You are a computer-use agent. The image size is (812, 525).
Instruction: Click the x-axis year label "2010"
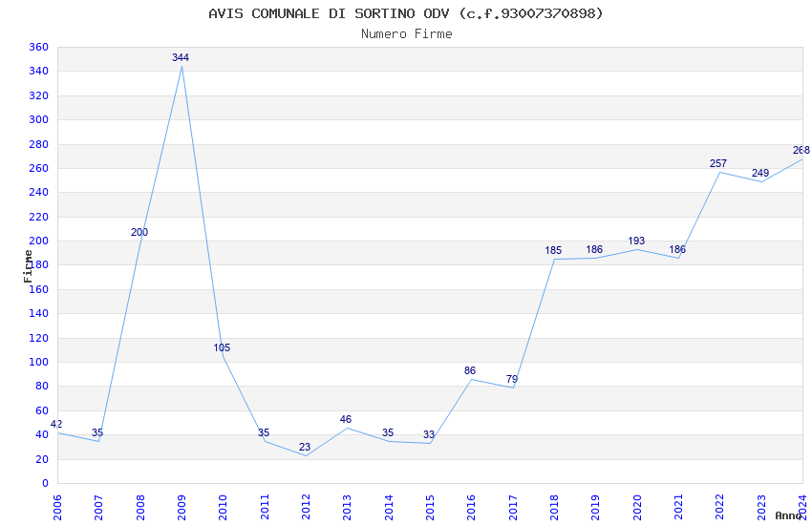[x=223, y=508]
